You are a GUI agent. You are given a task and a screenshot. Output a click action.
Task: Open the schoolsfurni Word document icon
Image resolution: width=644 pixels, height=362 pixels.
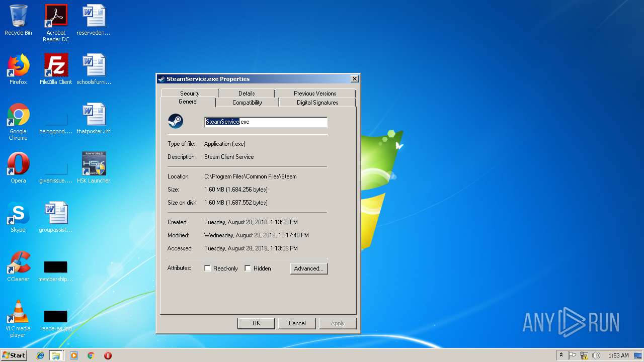[x=94, y=69]
